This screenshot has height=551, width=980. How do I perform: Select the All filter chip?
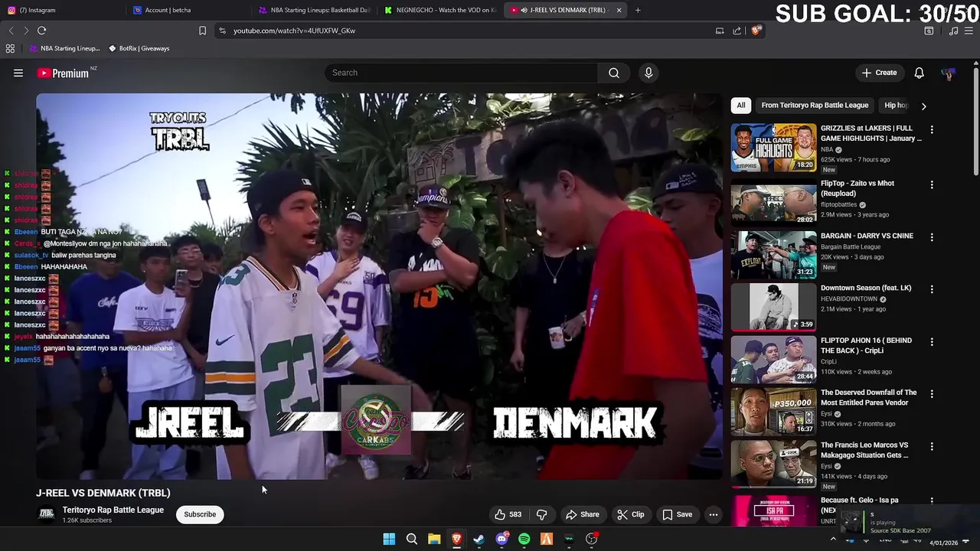click(x=740, y=106)
